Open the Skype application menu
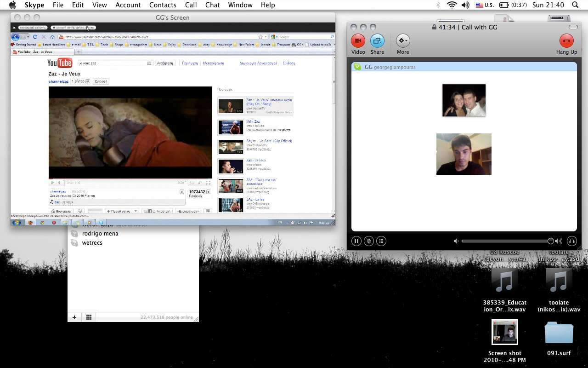The image size is (588, 368). pyautogui.click(x=34, y=5)
